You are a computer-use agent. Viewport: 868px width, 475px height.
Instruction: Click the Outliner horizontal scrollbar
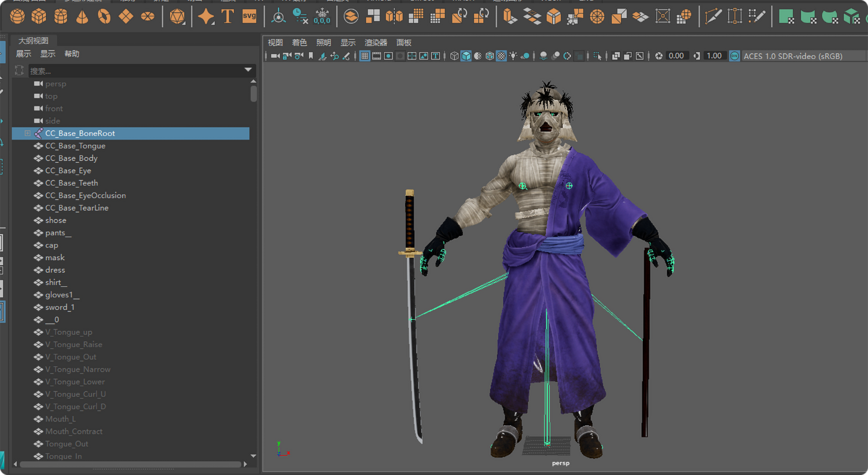pos(130,464)
